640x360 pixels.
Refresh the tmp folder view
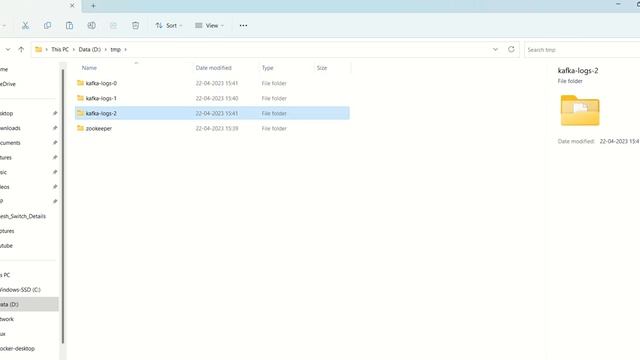[511, 49]
